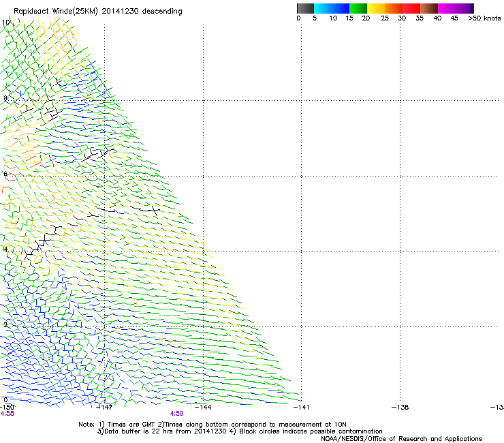The image size is (504, 443).
Task: Click the latitude label '10'
Action: (x=5, y=22)
